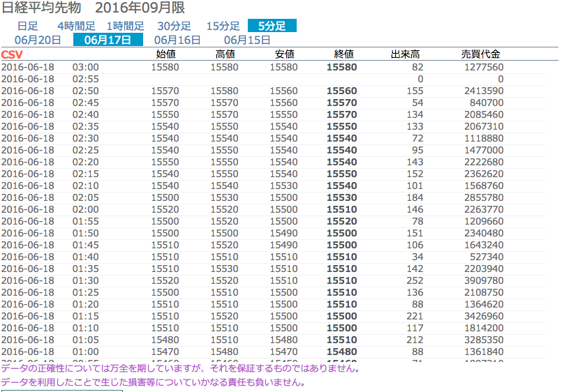
Task: Click the 売買代金 column header
Action: coord(481,54)
